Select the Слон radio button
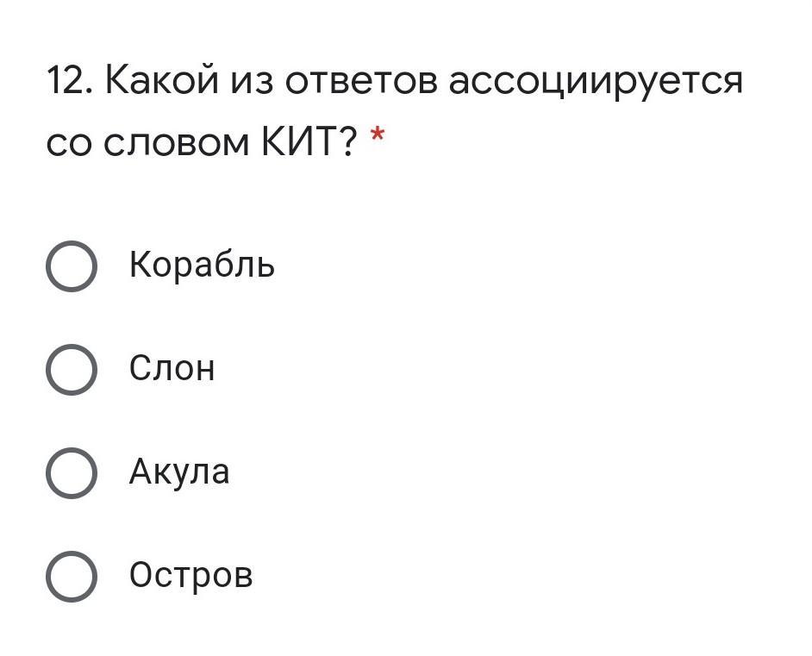The height and width of the screenshot is (656, 812). click(x=72, y=370)
